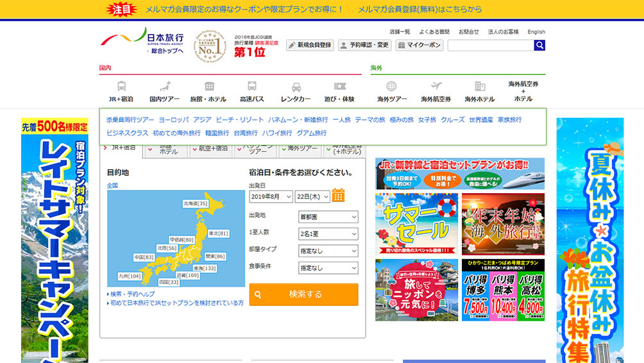The image size is (644, 363).
Task: Select 北海道[35] on Japan map
Action: [x=196, y=203]
